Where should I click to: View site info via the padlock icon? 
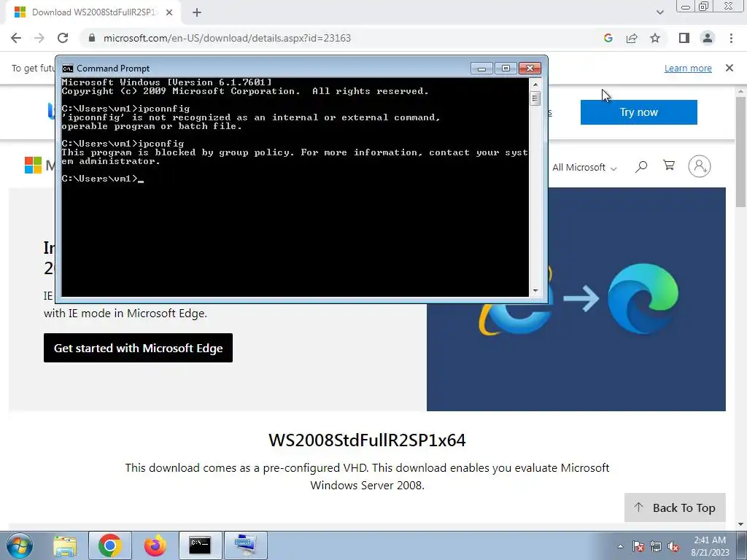(x=92, y=38)
